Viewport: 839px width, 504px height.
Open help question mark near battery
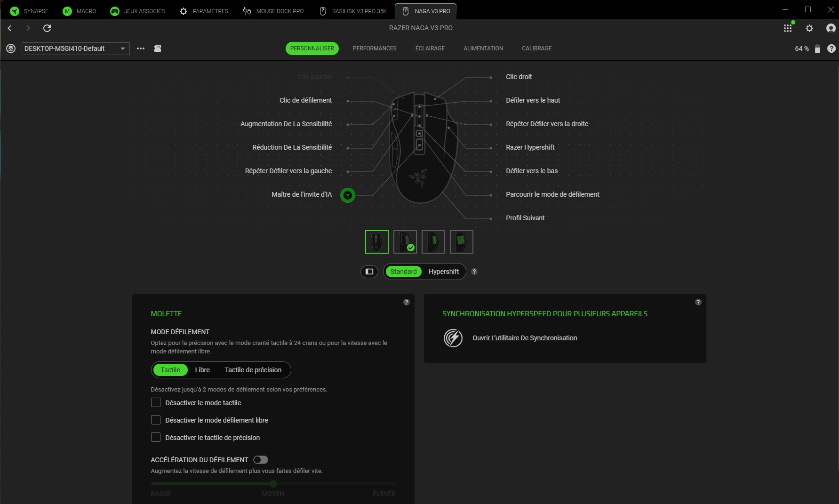[x=831, y=48]
